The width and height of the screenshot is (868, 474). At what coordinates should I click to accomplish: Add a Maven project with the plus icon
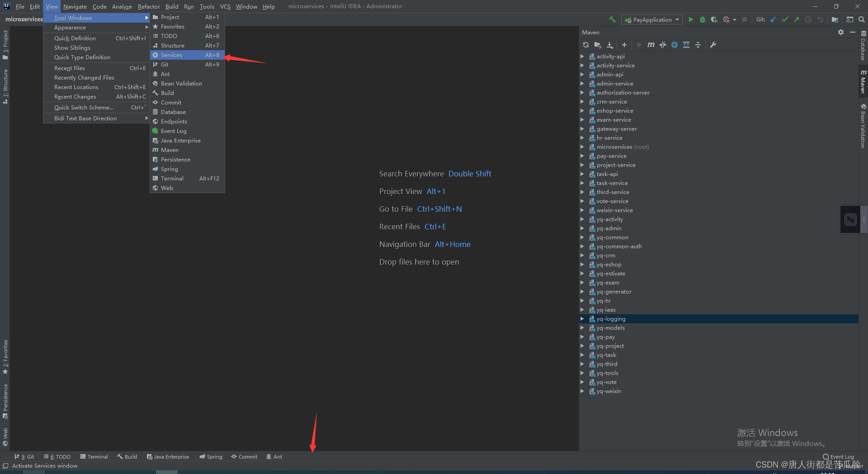tap(624, 45)
